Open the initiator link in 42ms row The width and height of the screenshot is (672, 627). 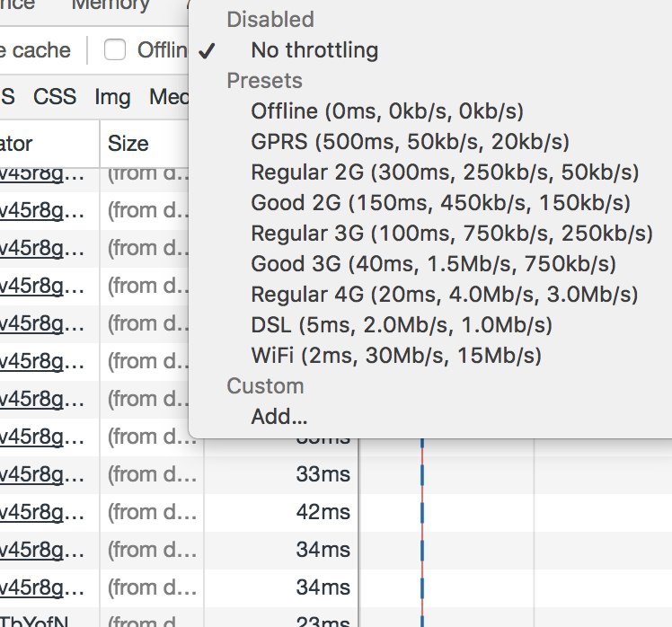pos(43,512)
